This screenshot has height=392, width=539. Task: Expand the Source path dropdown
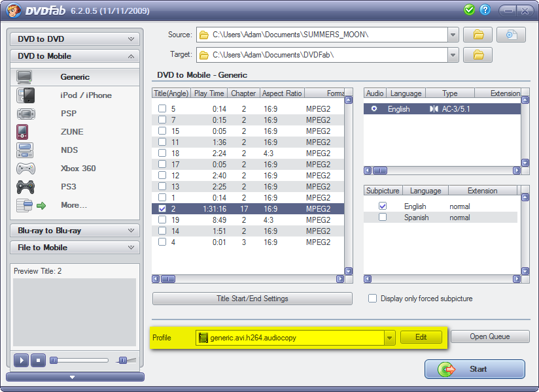(453, 35)
